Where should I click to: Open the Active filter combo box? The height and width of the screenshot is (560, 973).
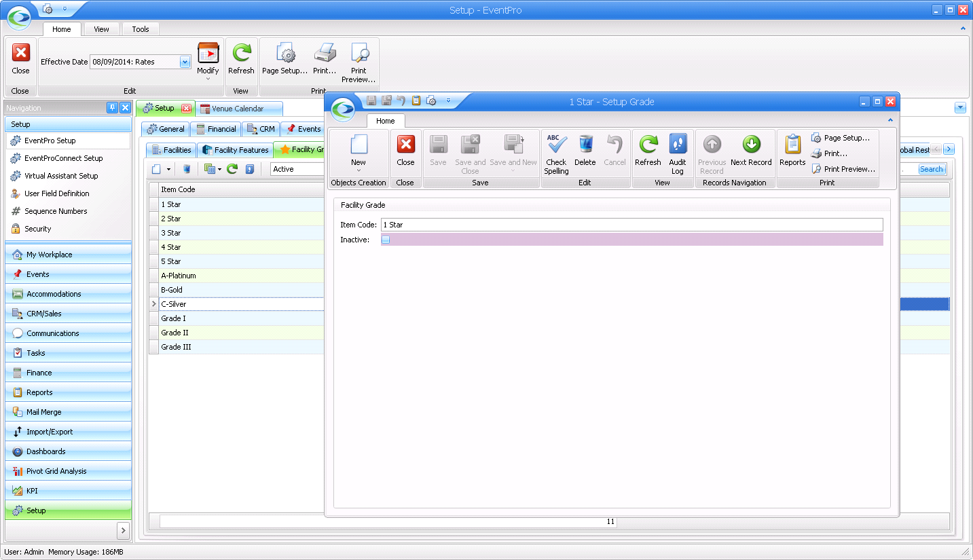[x=297, y=169]
